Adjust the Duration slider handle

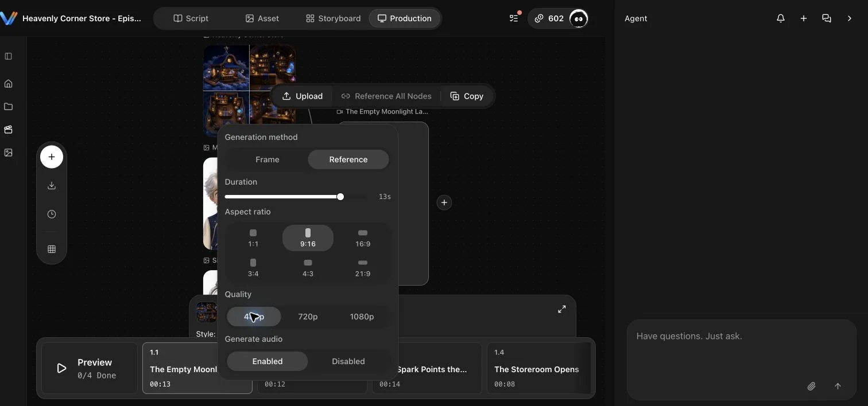pos(340,197)
